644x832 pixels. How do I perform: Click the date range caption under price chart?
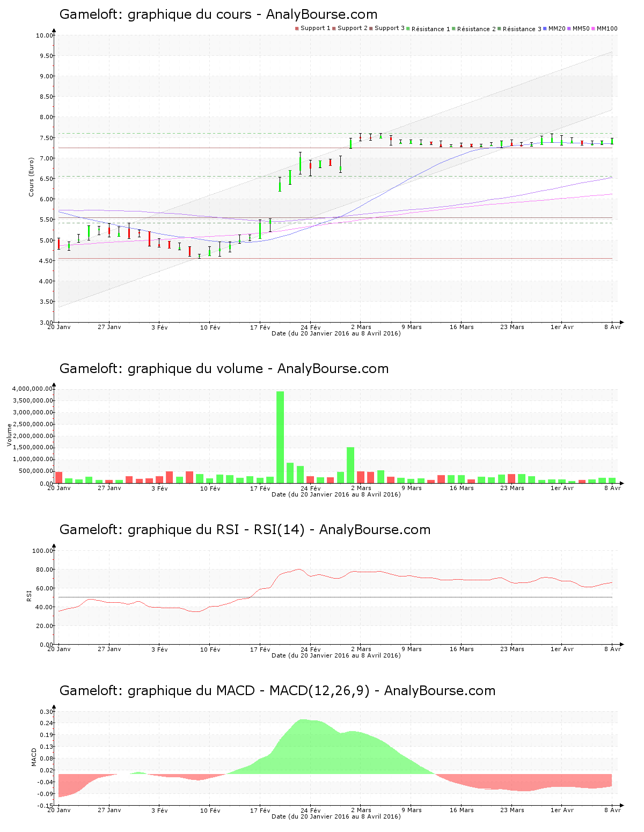tap(336, 333)
